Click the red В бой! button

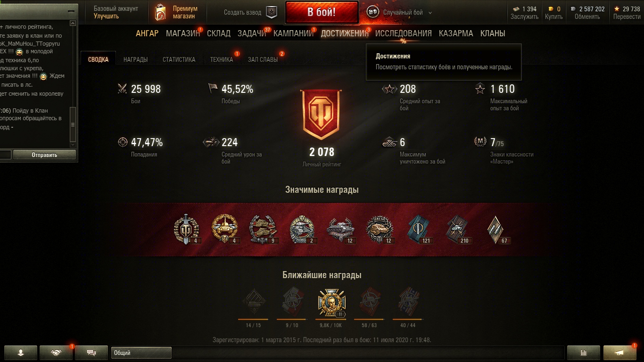coord(322,13)
